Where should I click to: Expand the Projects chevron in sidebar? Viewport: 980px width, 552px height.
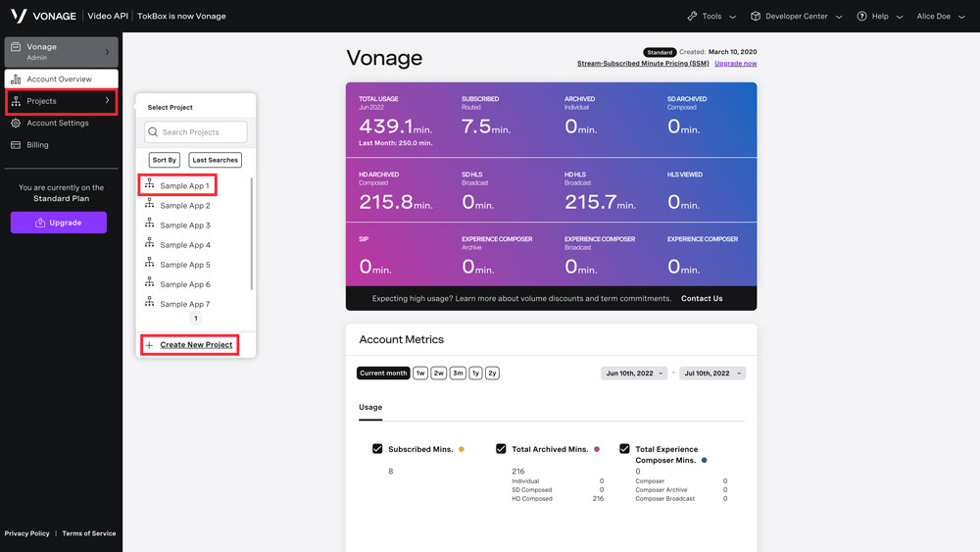107,101
